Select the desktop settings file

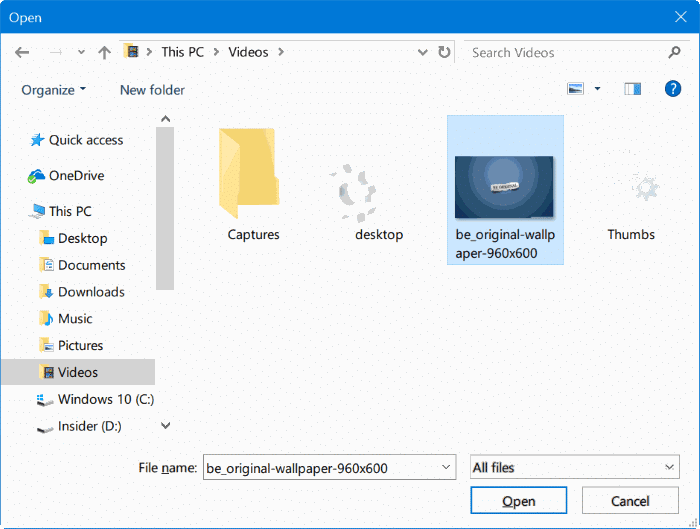pyautogui.click(x=379, y=202)
